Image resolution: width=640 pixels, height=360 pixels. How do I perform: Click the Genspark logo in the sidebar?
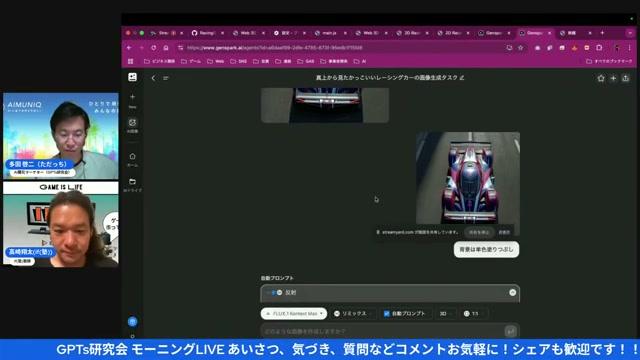pyautogui.click(x=132, y=77)
